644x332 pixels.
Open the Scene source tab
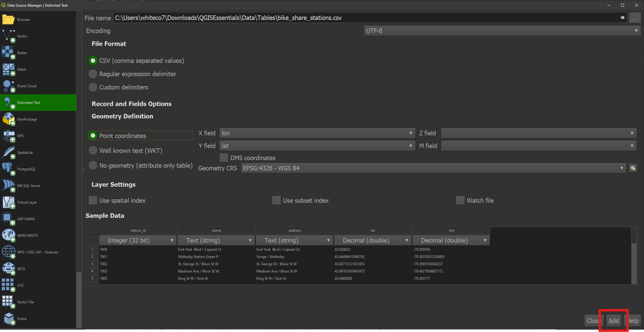(x=38, y=319)
